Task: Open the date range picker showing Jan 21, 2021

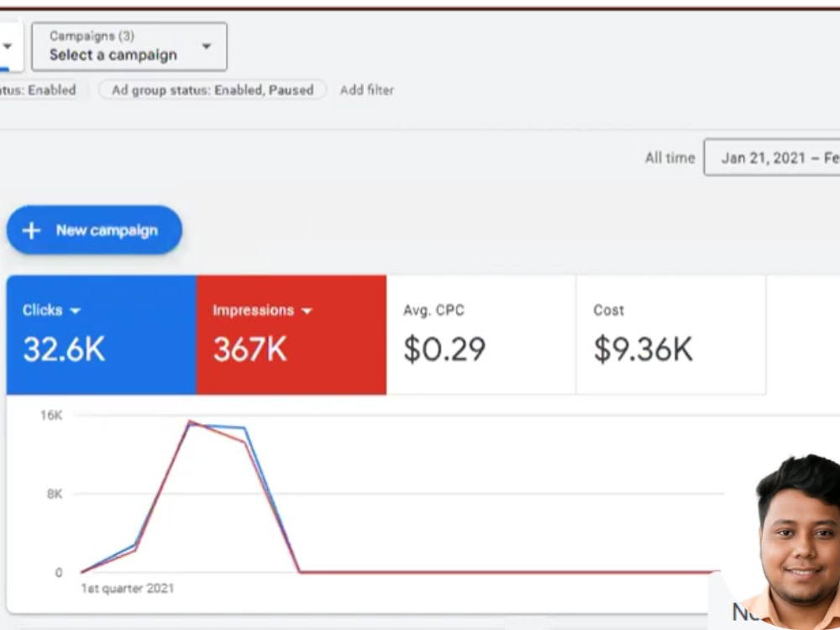Action: click(771, 158)
